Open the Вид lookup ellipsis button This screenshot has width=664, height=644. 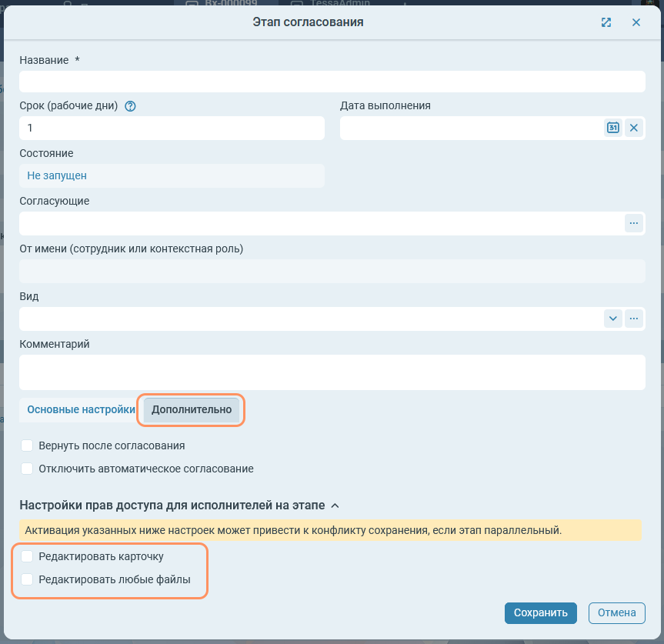coord(634,319)
